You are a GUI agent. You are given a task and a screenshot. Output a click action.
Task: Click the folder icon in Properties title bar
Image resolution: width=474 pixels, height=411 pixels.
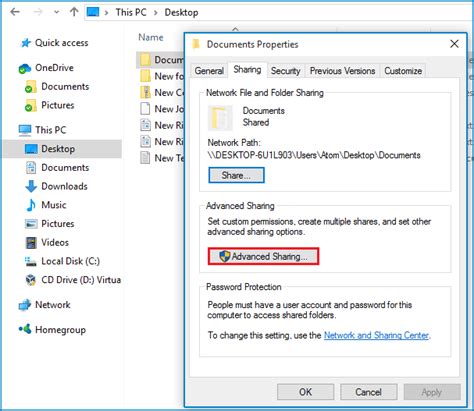[x=196, y=44]
